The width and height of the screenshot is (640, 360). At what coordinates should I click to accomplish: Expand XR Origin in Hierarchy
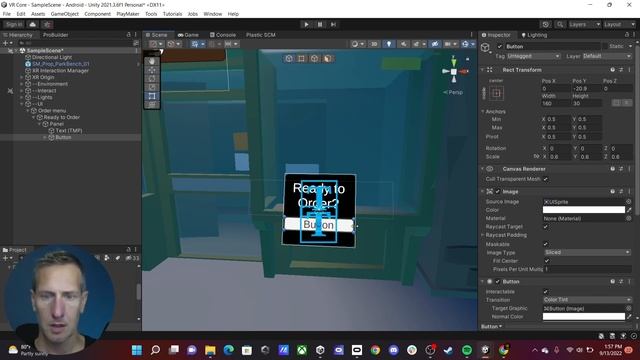click(x=22, y=77)
